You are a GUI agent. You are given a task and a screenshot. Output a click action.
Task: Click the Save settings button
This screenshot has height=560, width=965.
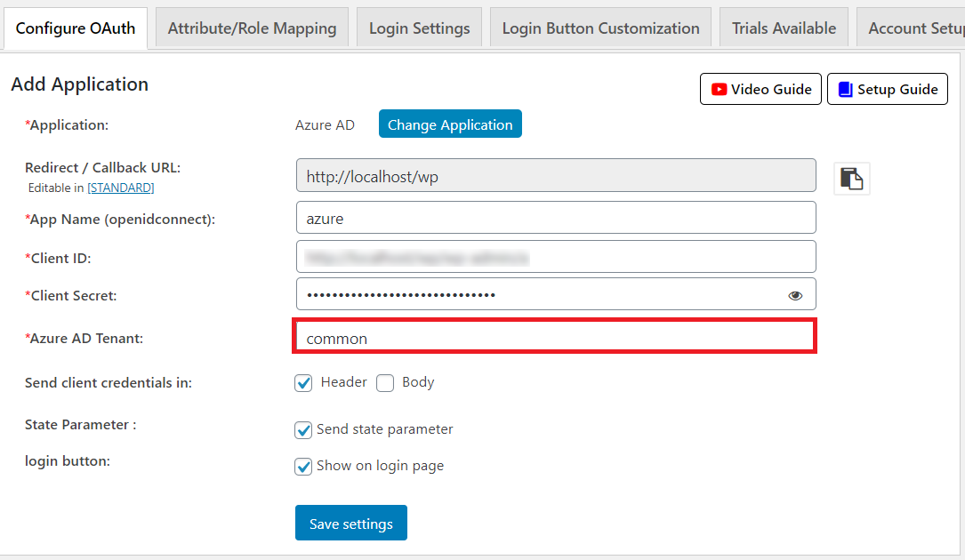coord(350,524)
